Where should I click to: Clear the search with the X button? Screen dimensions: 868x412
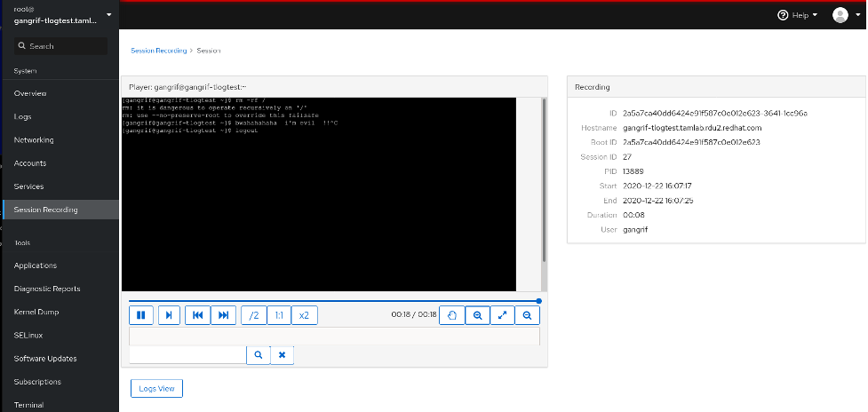(282, 354)
